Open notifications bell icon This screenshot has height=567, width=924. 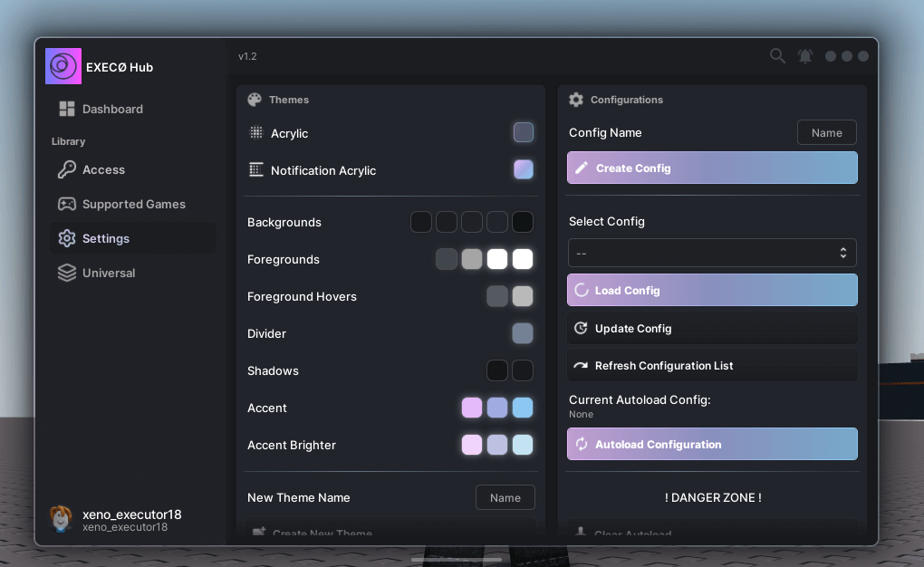pos(805,56)
